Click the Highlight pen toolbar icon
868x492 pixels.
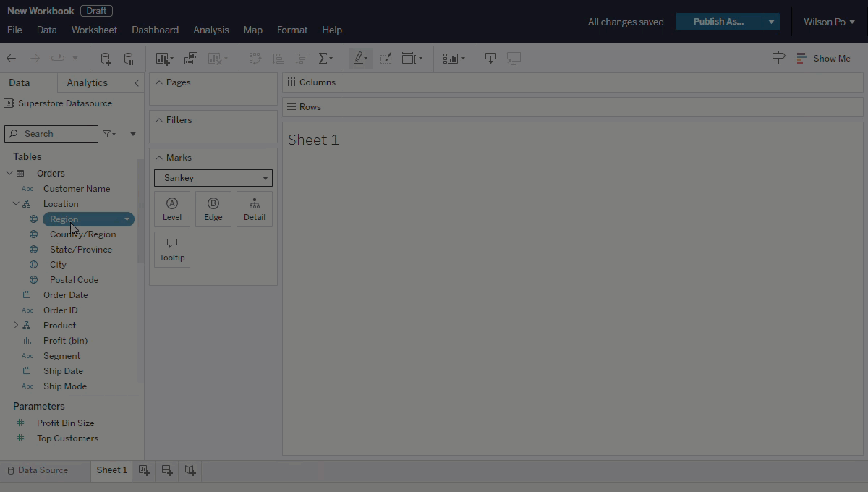[360, 59]
